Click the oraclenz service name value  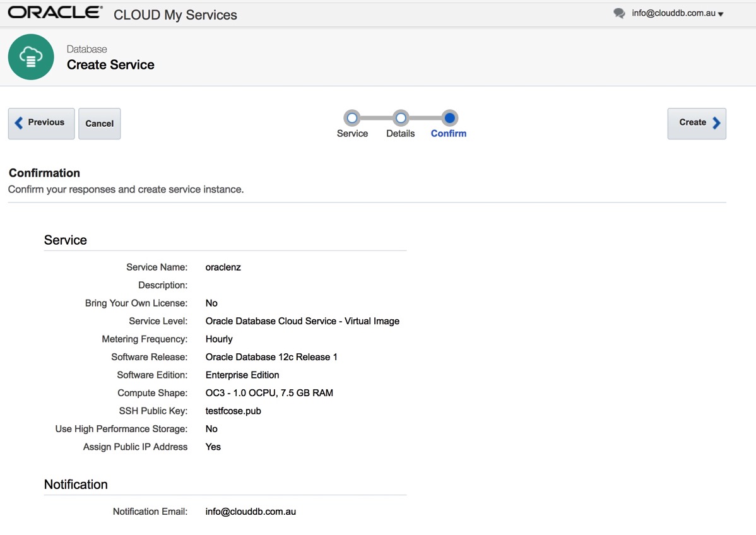coord(223,267)
